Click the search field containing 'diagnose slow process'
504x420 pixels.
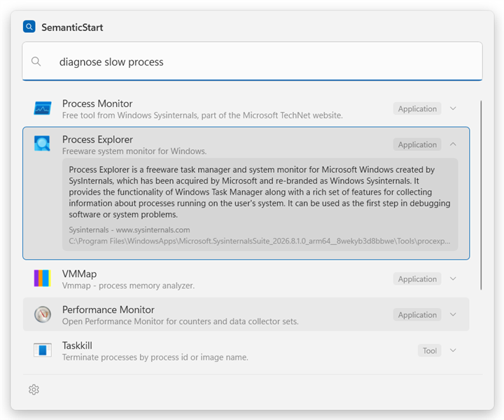pyautogui.click(x=252, y=61)
